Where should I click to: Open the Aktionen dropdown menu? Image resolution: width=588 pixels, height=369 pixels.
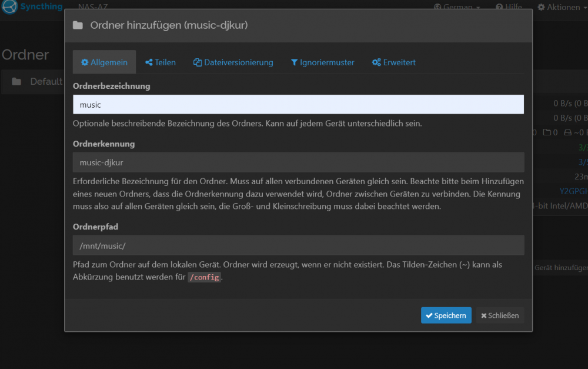coord(562,6)
